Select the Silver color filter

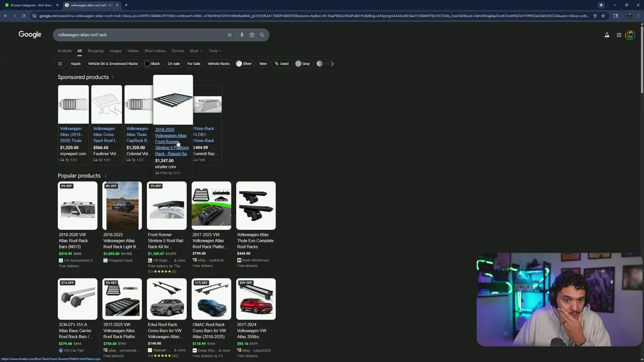[244, 64]
